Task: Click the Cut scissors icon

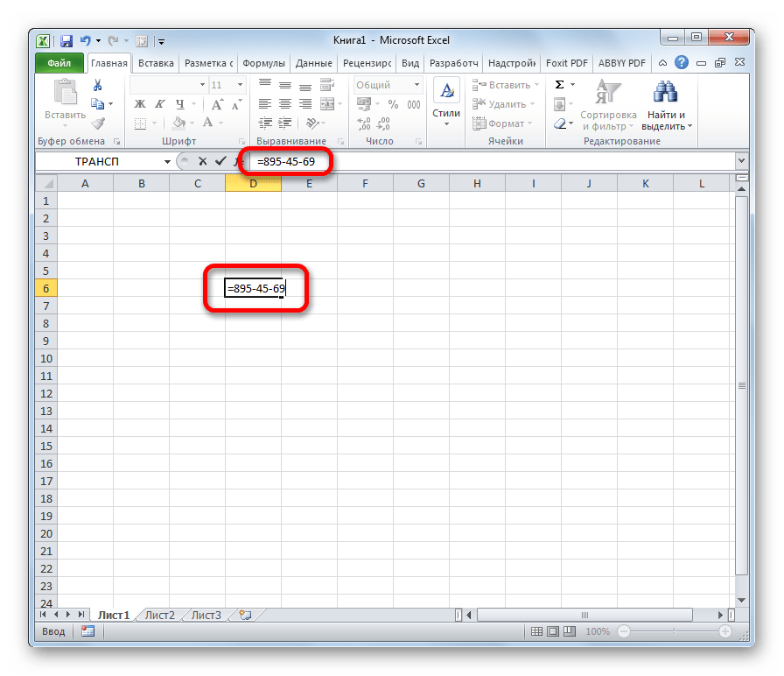Action: (x=98, y=85)
